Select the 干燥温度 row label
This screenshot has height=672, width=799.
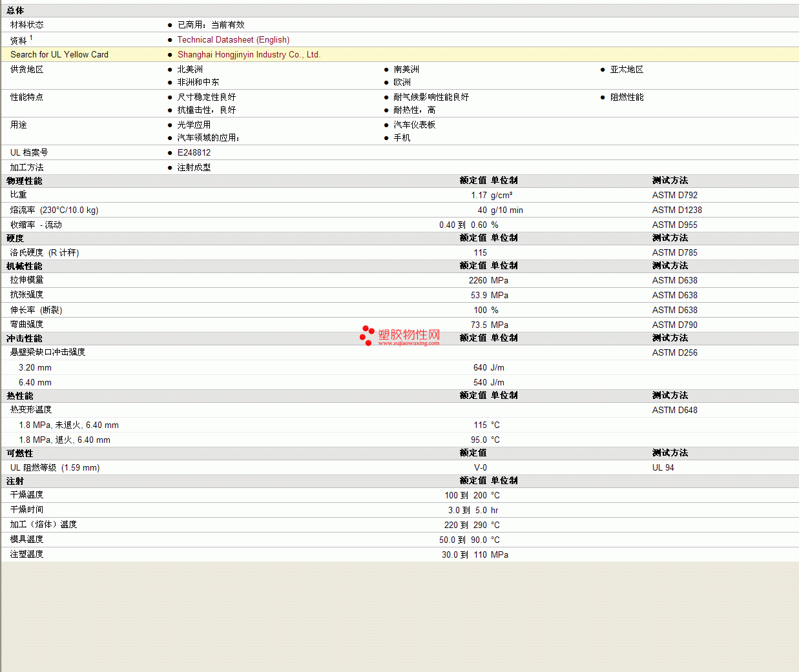point(27,495)
